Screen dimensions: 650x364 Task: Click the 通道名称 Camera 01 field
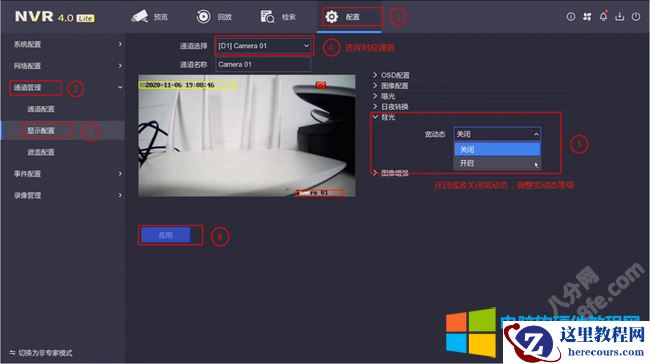tap(263, 64)
